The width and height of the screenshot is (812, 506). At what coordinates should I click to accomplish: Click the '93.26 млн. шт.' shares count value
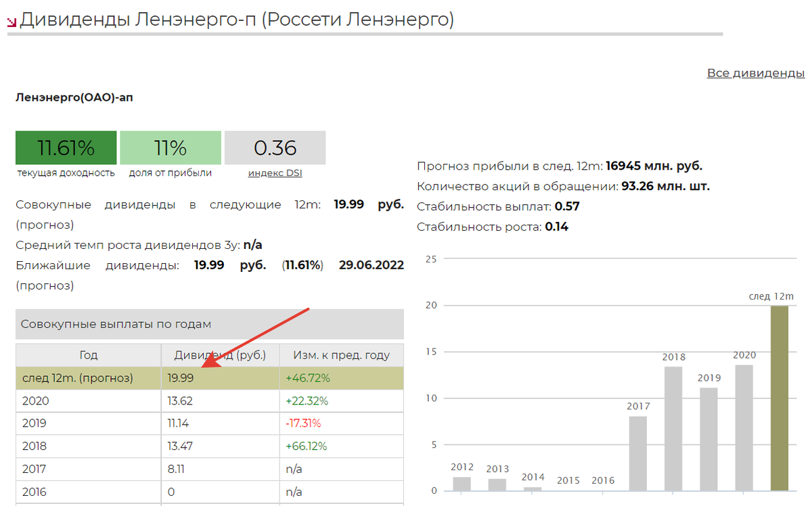pos(664,186)
